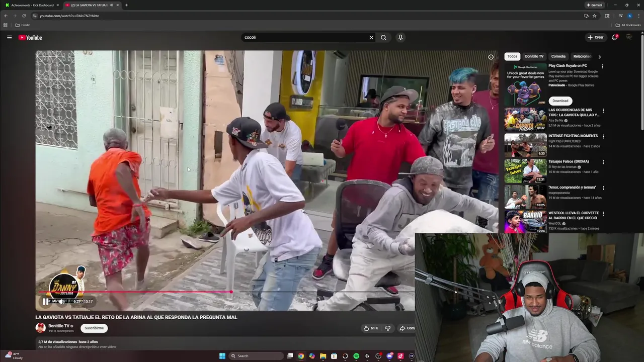Open the WESTCOL BARRIO video thumbnail
The image size is (644, 362).
pyautogui.click(x=525, y=222)
